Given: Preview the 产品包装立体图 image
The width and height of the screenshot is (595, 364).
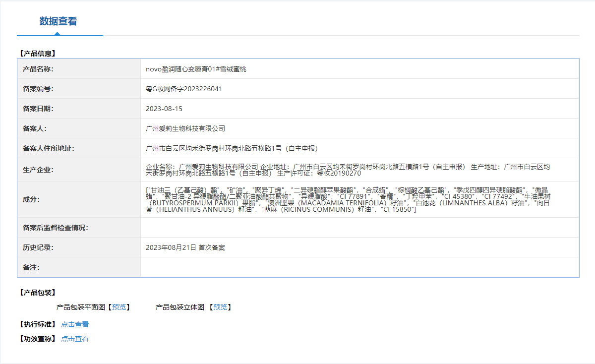Looking at the screenshot, I should click(221, 307).
